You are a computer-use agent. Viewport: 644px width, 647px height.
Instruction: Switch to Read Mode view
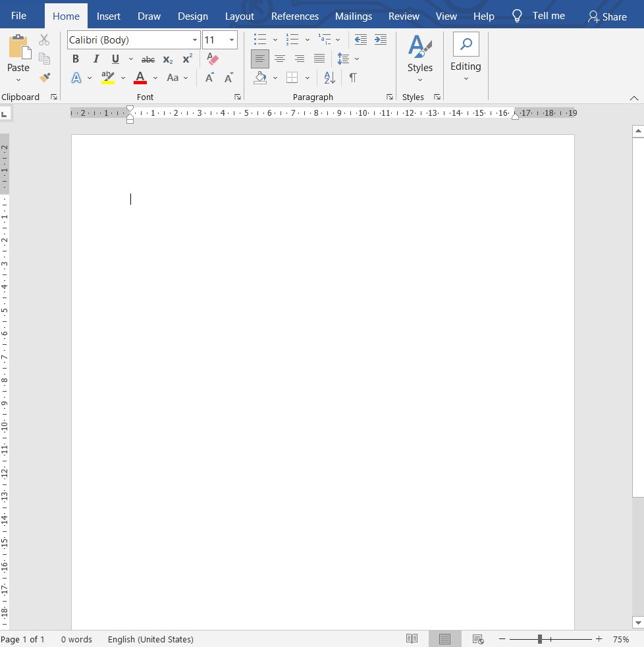(412, 639)
